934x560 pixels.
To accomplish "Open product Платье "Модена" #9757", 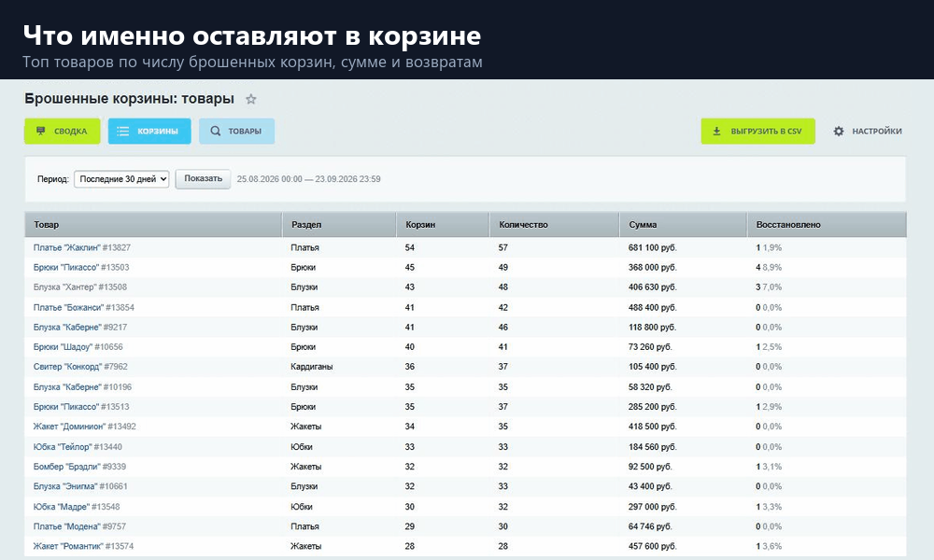I will coord(79,526).
